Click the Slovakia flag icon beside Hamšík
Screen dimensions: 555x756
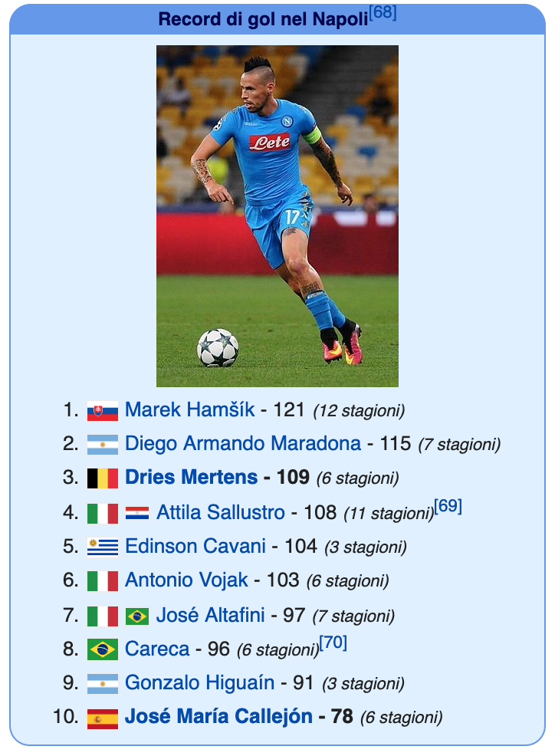point(102,411)
